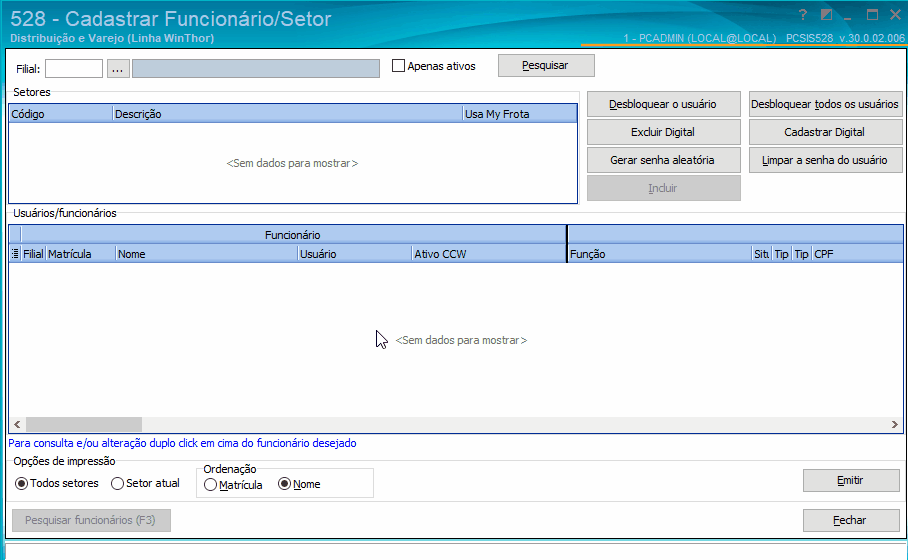This screenshot has width=908, height=560.
Task: Open the grid column chooser icon next to Filial
Action: (15, 254)
